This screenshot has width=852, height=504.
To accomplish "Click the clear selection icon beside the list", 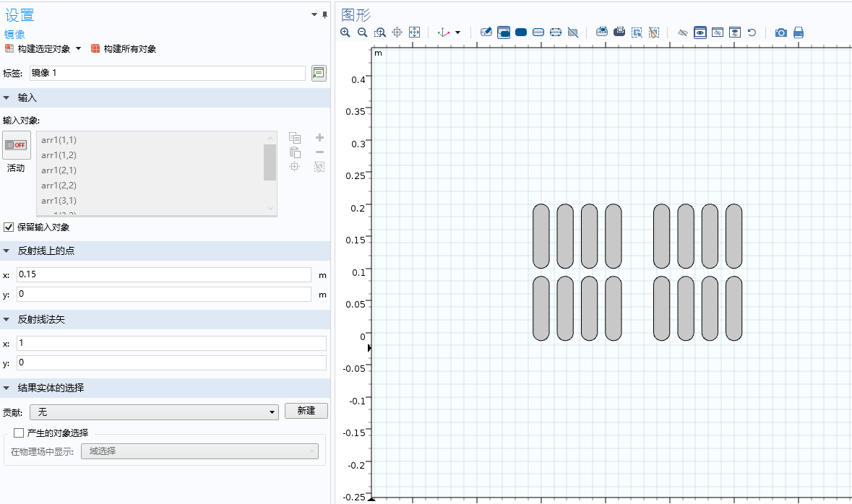I will click(319, 167).
